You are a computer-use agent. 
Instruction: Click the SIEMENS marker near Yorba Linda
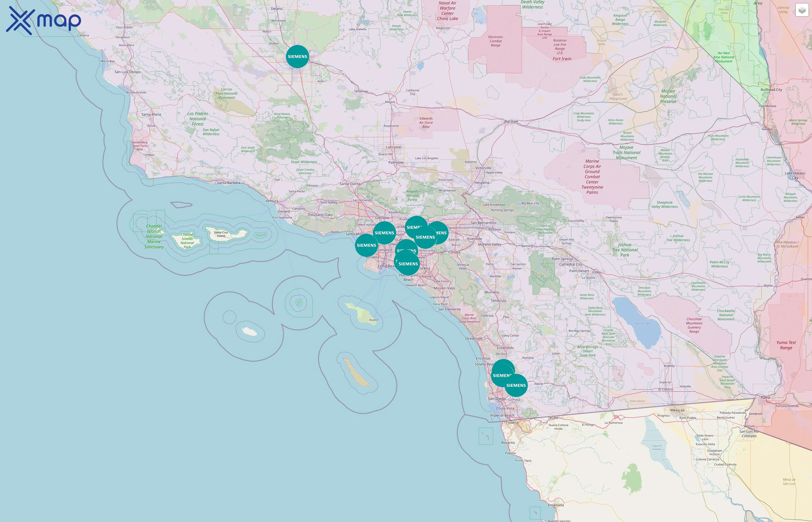click(425, 237)
